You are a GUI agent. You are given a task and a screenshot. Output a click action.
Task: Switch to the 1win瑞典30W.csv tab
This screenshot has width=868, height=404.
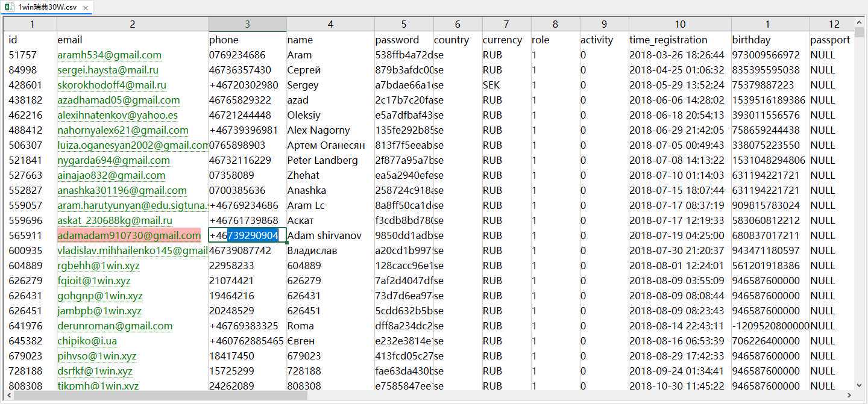pyautogui.click(x=48, y=8)
